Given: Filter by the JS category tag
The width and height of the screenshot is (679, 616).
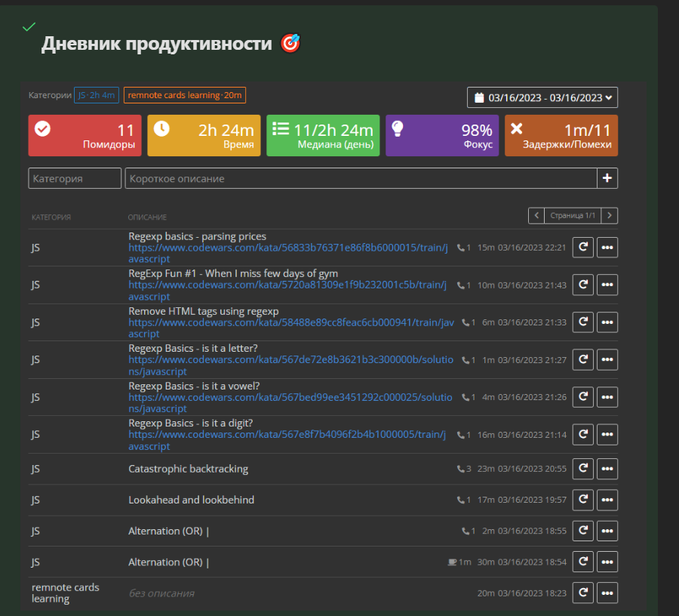Looking at the screenshot, I should [97, 95].
